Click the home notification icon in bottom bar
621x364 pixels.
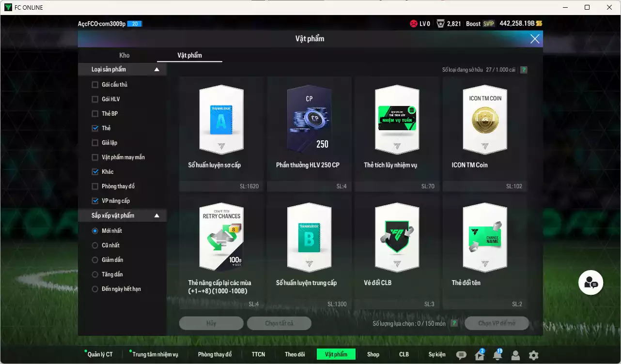[x=480, y=355]
